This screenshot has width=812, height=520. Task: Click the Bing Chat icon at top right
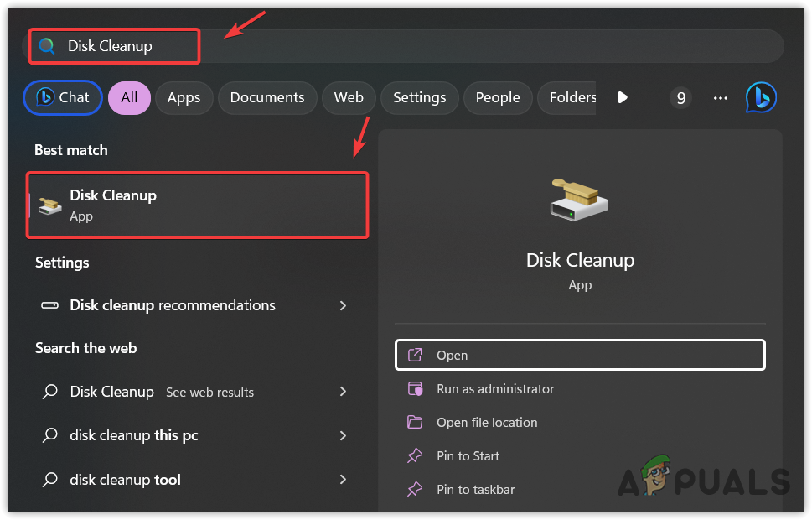(x=761, y=97)
